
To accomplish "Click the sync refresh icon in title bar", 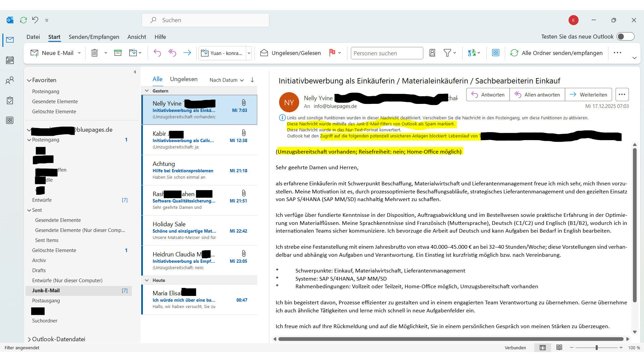I will [23, 20].
